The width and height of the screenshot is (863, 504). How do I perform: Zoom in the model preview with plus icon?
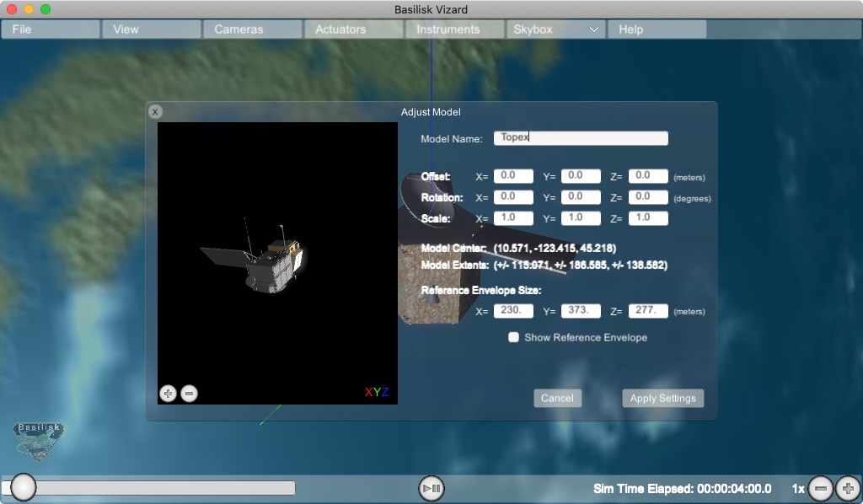pos(168,393)
